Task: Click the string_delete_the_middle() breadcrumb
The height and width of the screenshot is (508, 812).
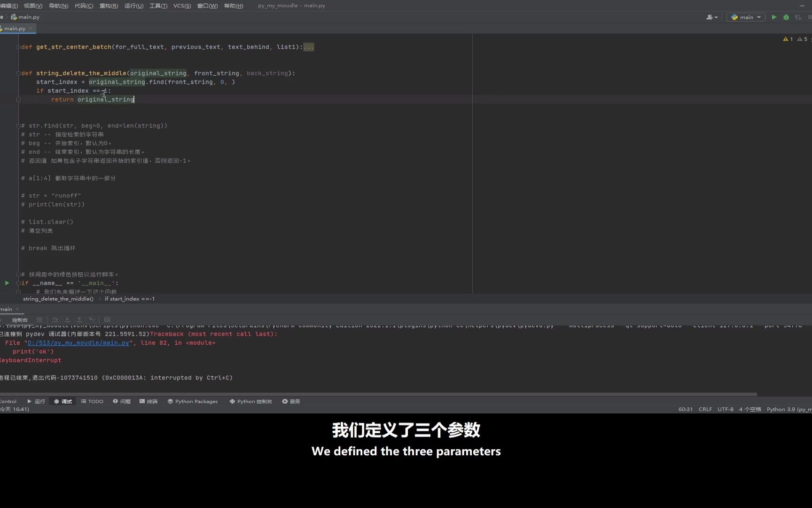Action: pos(58,299)
